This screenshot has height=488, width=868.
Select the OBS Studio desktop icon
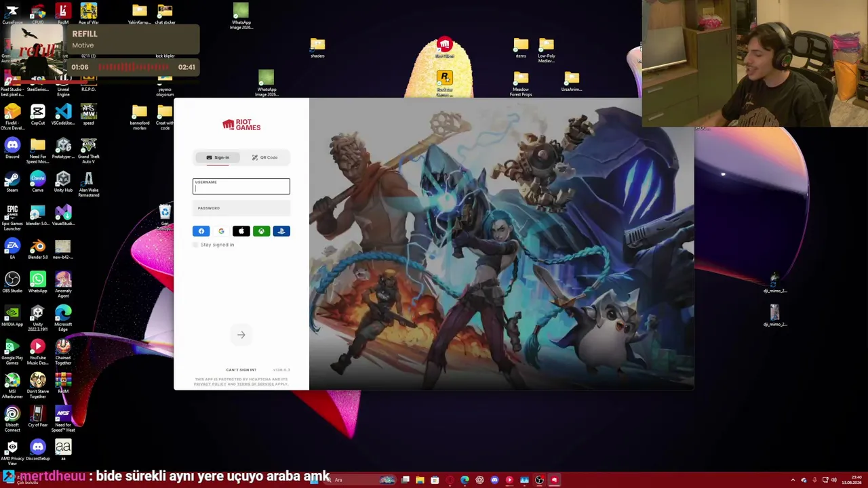tap(12, 282)
